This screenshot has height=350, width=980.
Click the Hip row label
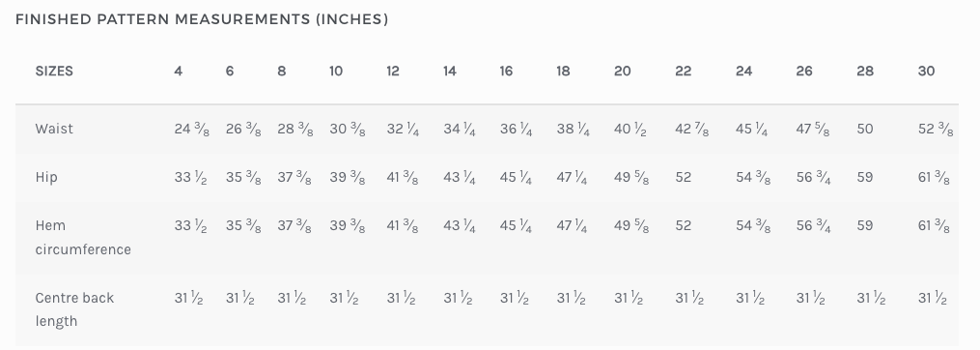tap(46, 177)
